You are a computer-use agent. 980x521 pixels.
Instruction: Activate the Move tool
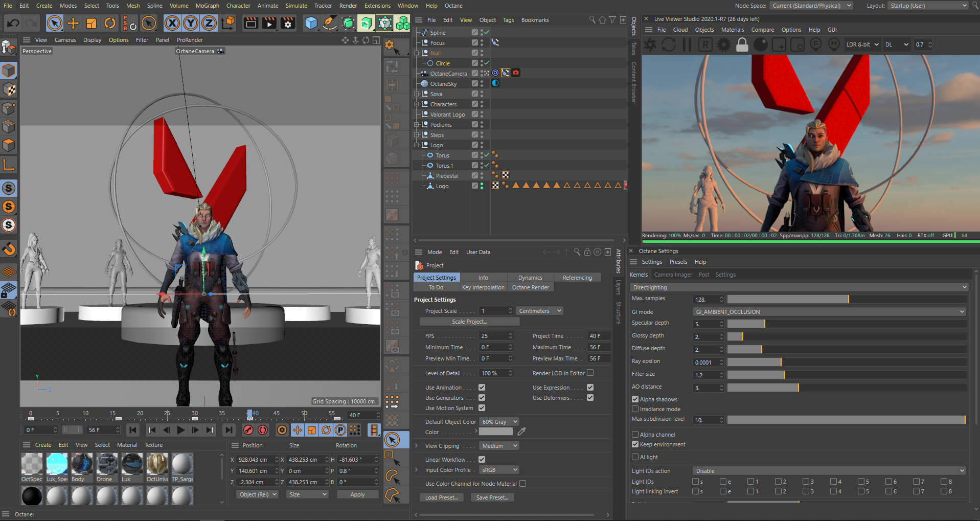(x=73, y=23)
